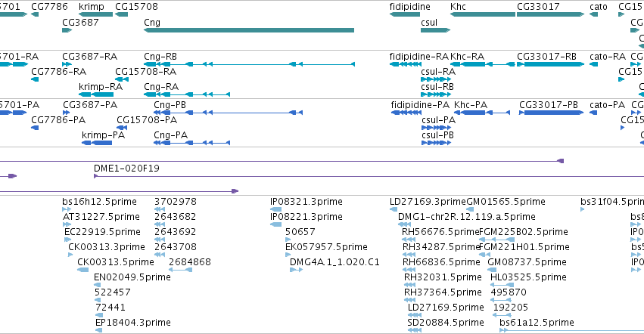Select the cato gene label
Viewport: 644px width, 334px height.
(599, 7)
